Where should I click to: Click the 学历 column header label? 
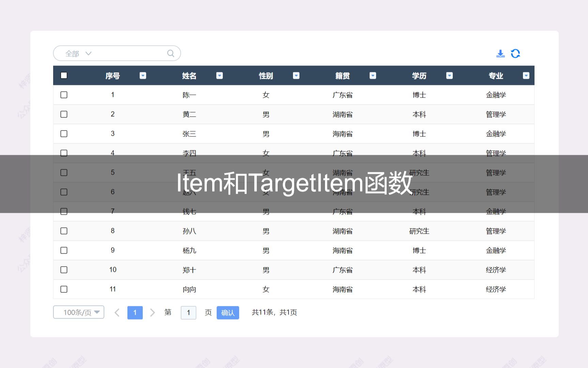click(419, 76)
